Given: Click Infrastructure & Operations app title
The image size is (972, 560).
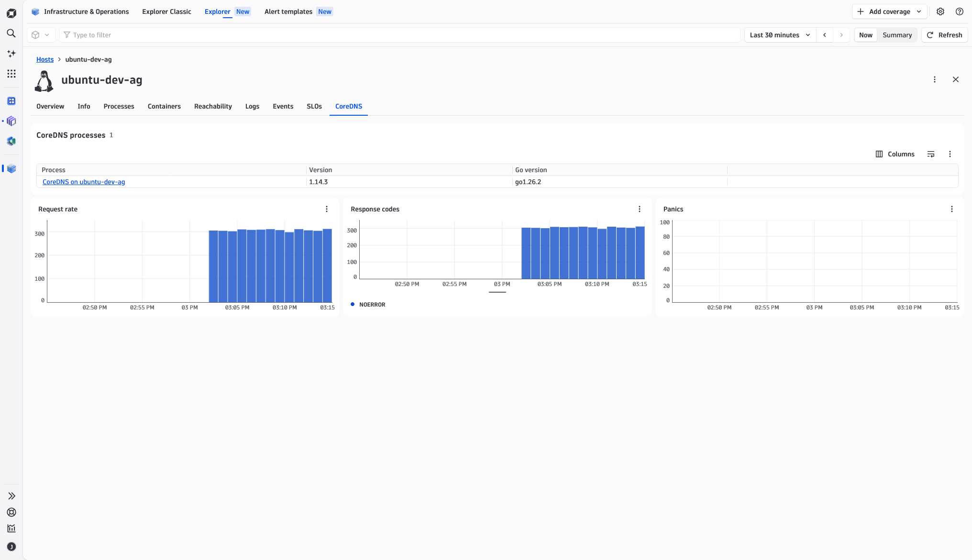Looking at the screenshot, I should pyautogui.click(x=86, y=11).
